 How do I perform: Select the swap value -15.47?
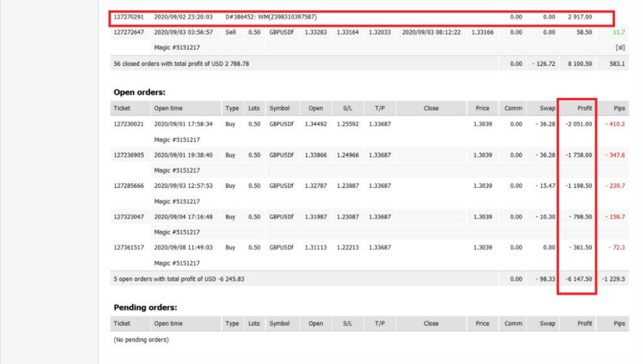click(x=546, y=186)
